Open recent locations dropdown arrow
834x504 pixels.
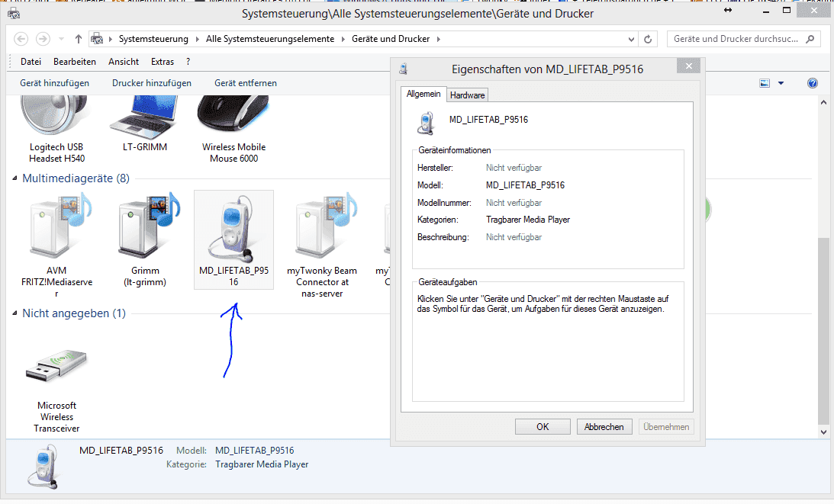tap(61, 39)
